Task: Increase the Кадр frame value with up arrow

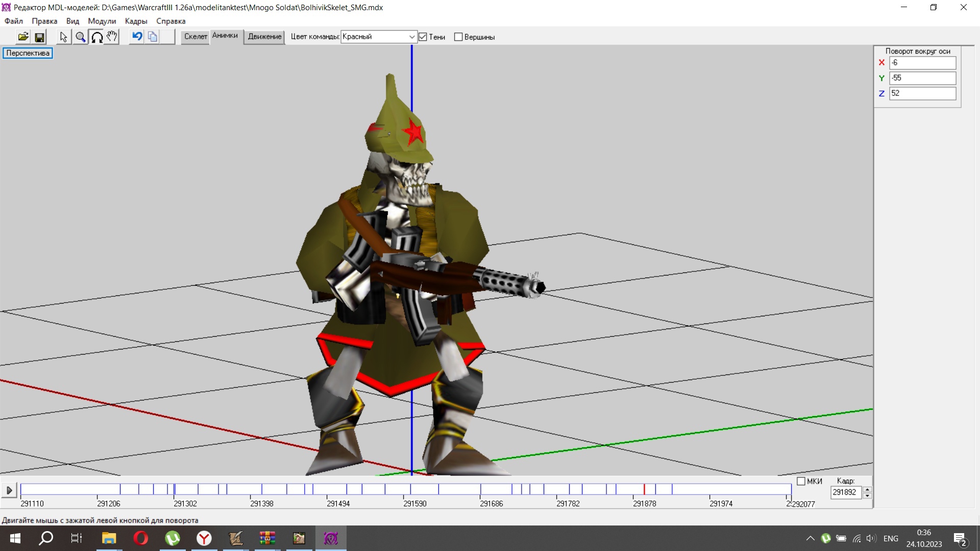Action: (x=867, y=489)
